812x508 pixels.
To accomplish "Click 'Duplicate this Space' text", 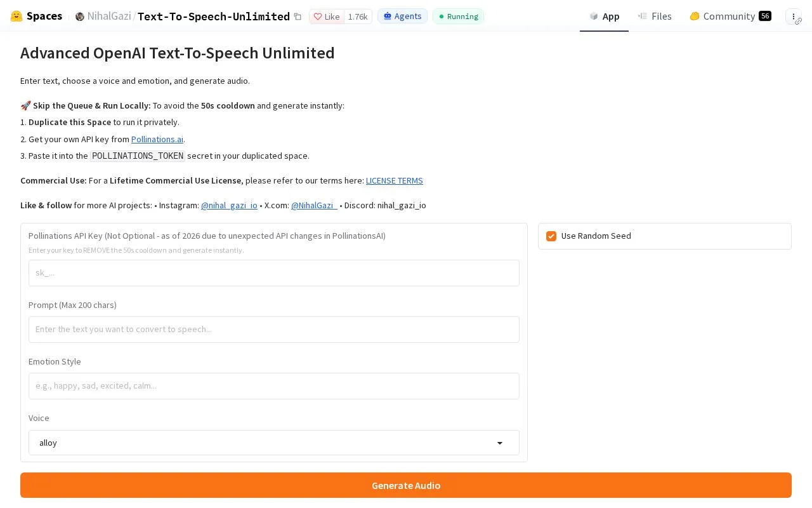I will [x=70, y=122].
